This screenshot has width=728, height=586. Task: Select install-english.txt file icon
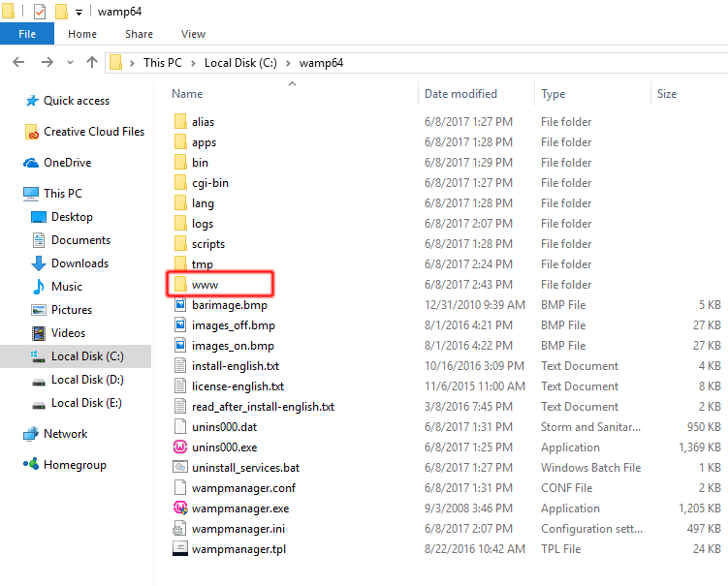[180, 366]
